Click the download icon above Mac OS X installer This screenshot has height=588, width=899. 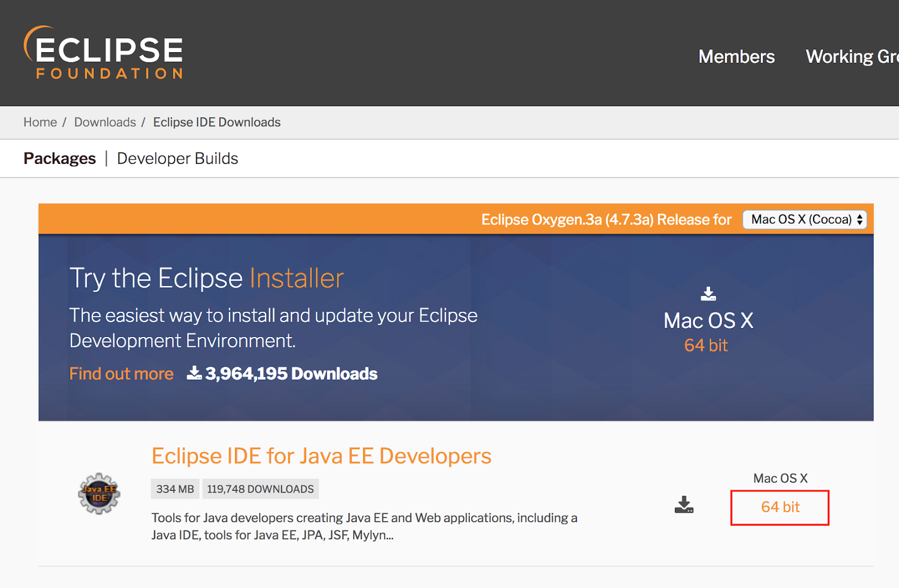tap(708, 294)
